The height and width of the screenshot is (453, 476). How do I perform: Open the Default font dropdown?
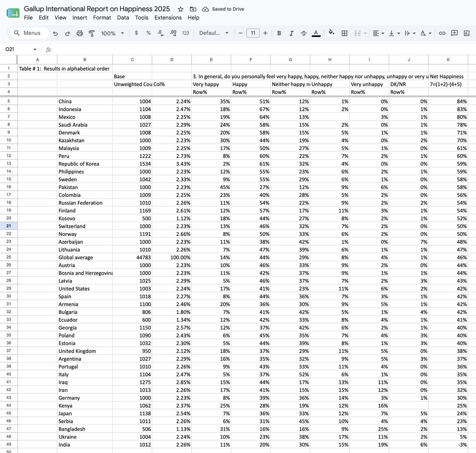point(214,33)
